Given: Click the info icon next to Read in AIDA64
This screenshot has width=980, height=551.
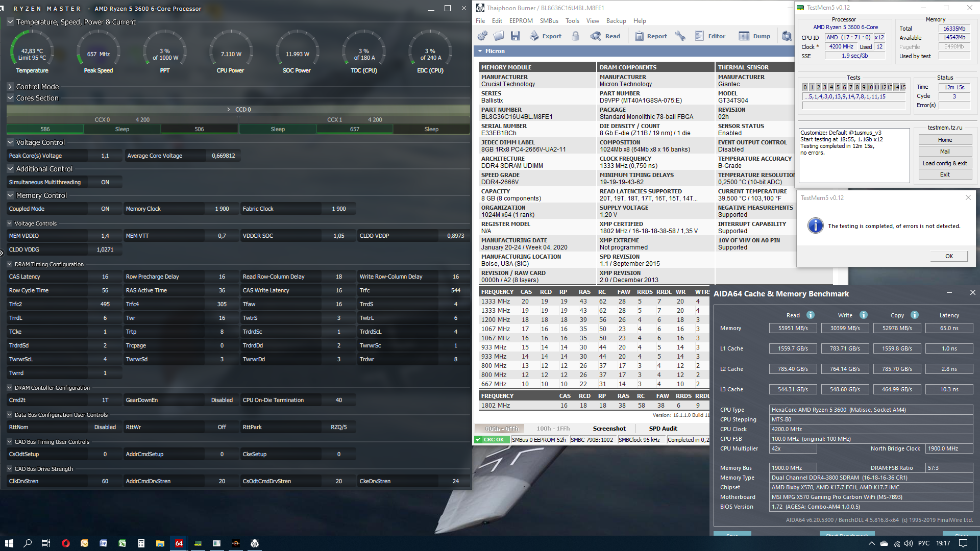Looking at the screenshot, I should (810, 315).
